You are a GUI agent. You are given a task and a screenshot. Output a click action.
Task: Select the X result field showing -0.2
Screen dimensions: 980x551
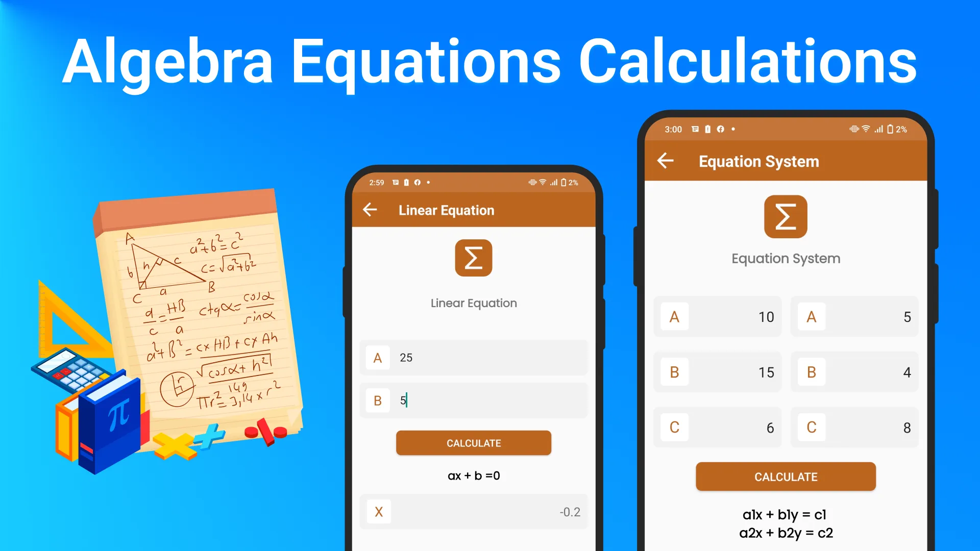point(474,511)
